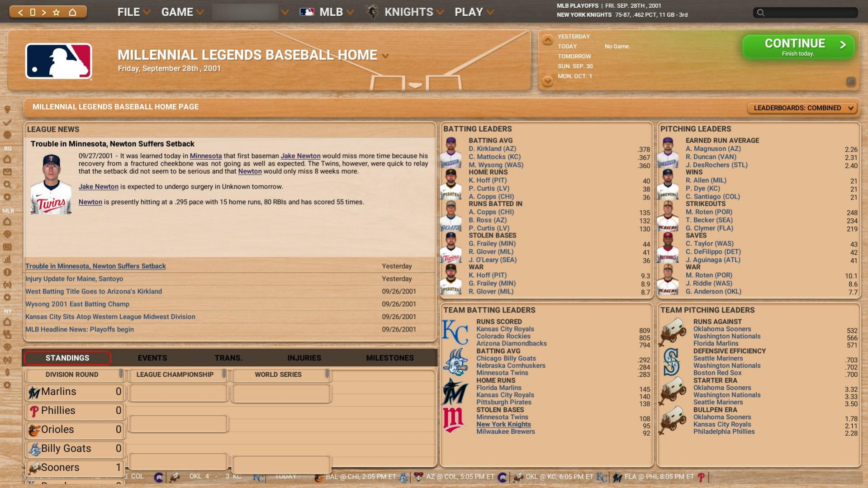The width and height of the screenshot is (868, 488).
Task: Open the West Batting Title Goes to Arizona's Kirkland headline
Action: tap(94, 292)
